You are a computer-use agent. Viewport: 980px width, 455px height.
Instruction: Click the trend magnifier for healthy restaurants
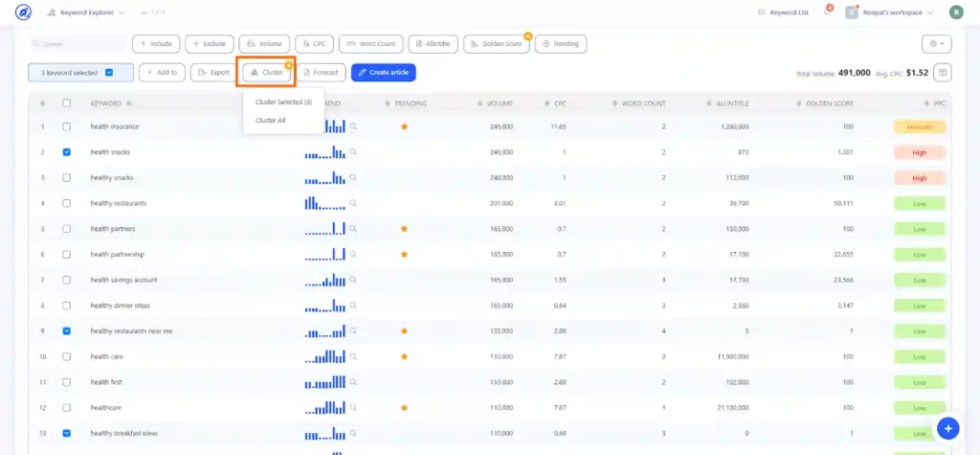pyautogui.click(x=353, y=203)
